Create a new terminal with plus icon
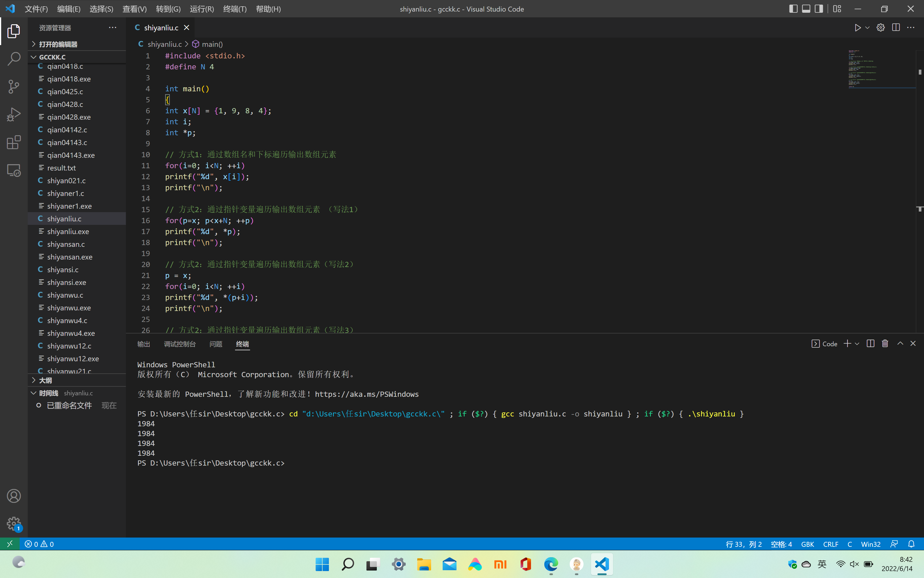 pyautogui.click(x=847, y=343)
